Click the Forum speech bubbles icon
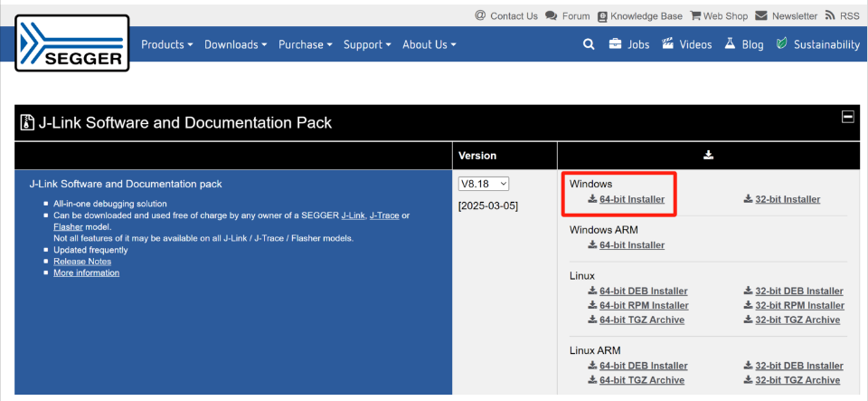This screenshot has height=401, width=868. click(551, 15)
